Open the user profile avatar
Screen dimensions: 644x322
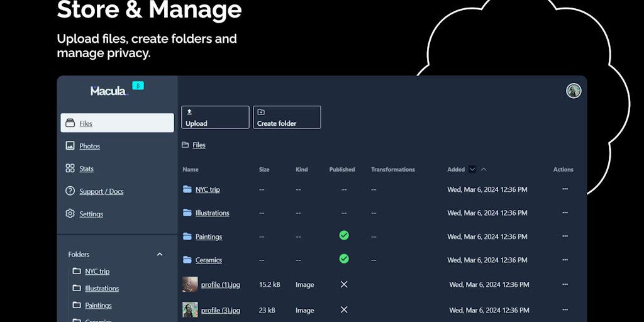pos(573,91)
